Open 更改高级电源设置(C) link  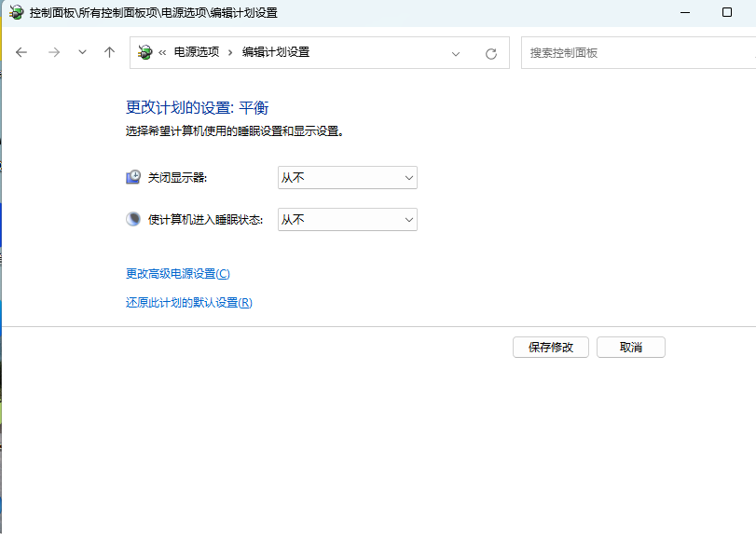178,274
